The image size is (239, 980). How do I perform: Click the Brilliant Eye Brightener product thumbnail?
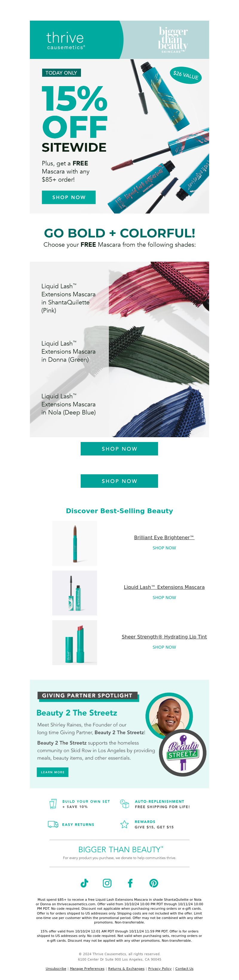point(74,543)
